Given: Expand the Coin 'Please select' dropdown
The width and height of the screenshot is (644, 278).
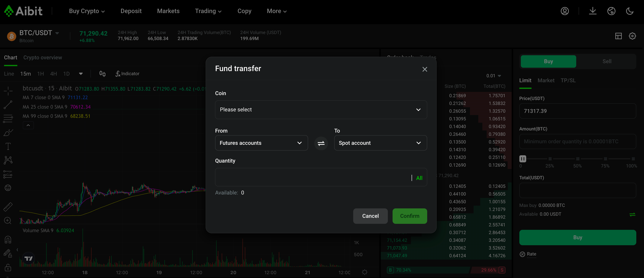Looking at the screenshot, I should [321, 110].
